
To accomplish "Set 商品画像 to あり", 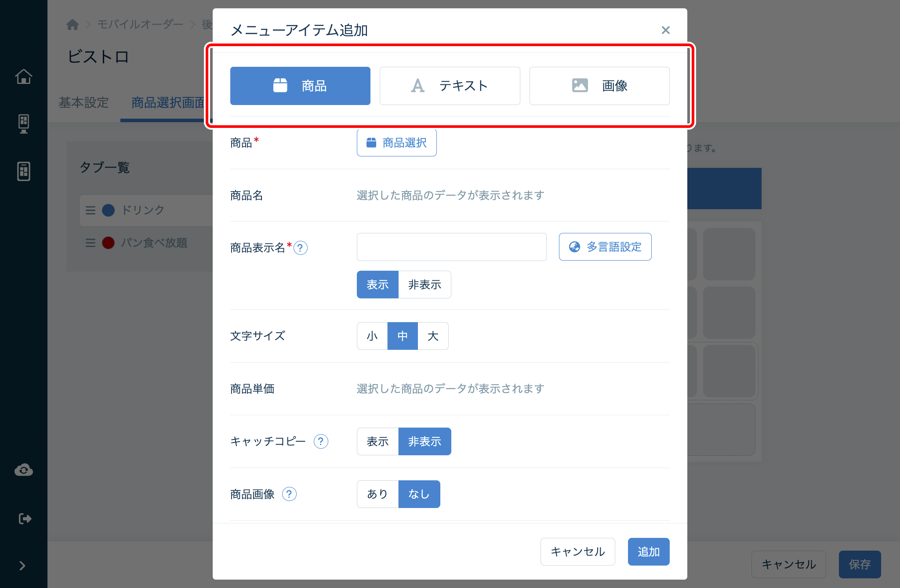I will (x=377, y=494).
